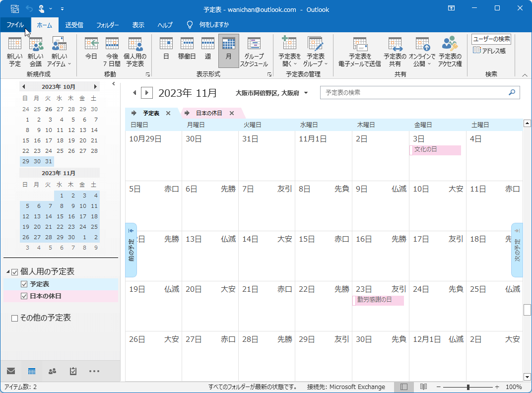The height and width of the screenshot is (393, 532).
Task: Click 予定表の共有 icon
Action: coord(395,52)
